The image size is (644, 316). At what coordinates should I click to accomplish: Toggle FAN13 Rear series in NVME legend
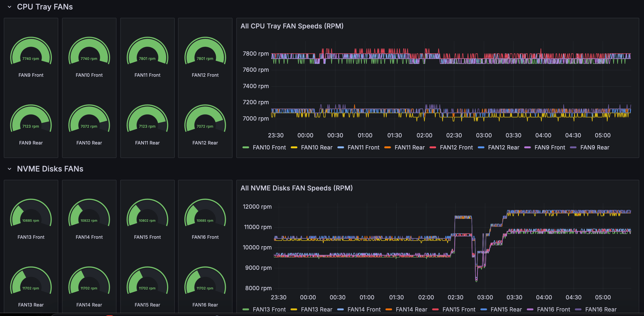317,310
